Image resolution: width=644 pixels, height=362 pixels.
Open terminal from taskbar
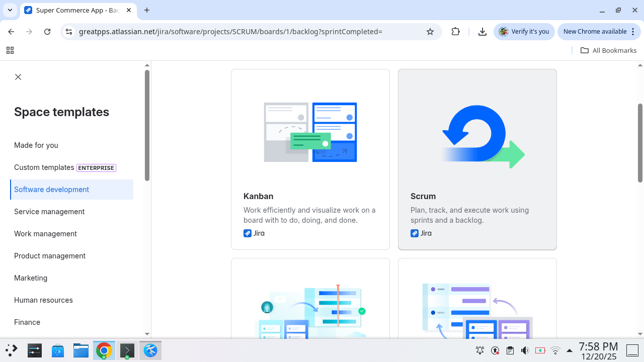tap(127, 350)
